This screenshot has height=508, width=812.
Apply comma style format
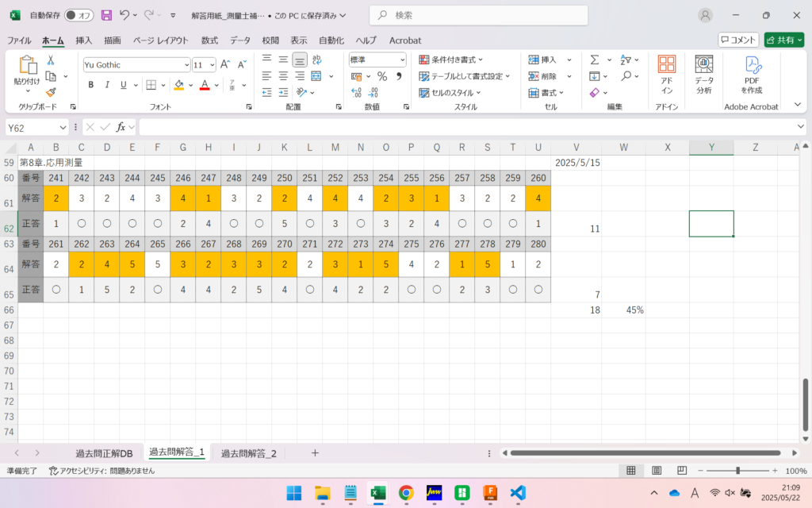399,76
